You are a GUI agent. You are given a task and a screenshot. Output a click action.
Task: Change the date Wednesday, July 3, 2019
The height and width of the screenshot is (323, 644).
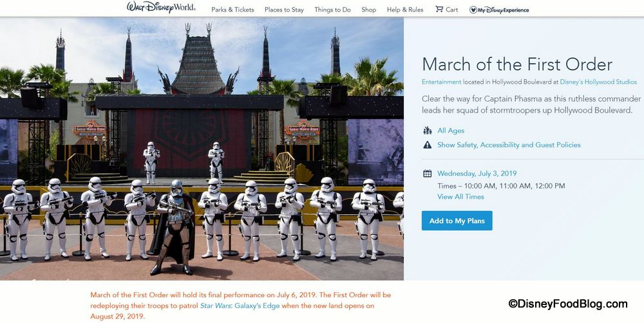pyautogui.click(x=477, y=174)
